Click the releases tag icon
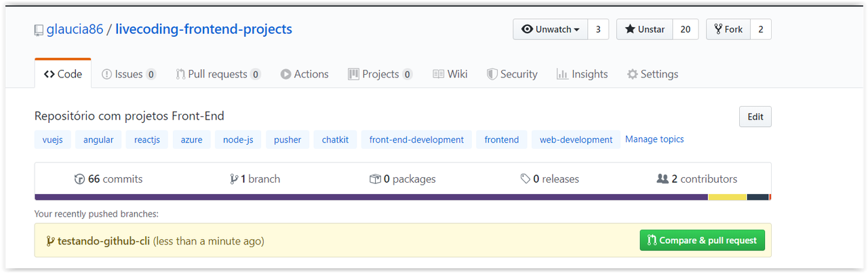This screenshot has height=273, width=868. tap(525, 179)
